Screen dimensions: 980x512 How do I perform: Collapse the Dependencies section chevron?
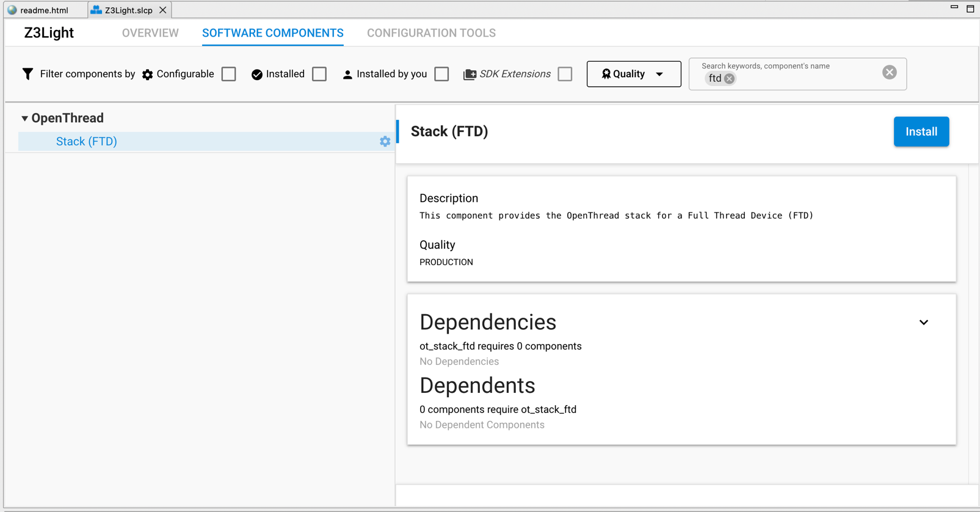924,322
